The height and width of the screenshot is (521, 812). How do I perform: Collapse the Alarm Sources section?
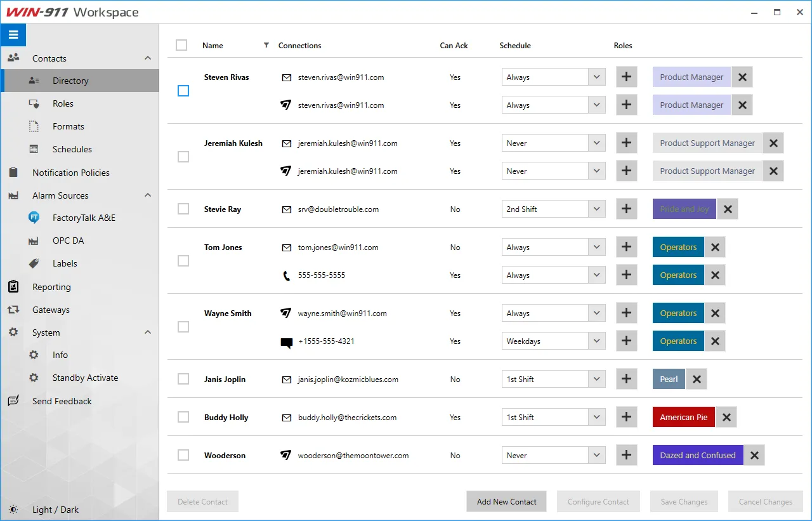[x=148, y=195]
